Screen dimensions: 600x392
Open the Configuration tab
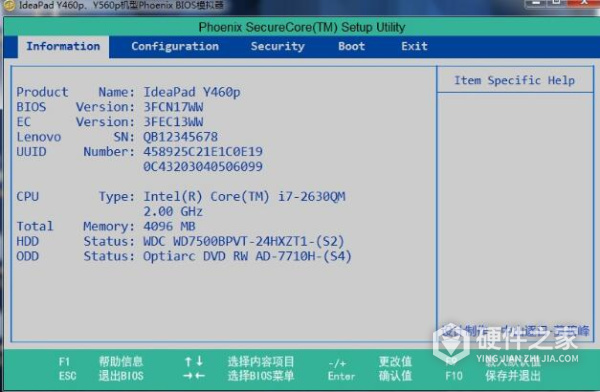(175, 47)
